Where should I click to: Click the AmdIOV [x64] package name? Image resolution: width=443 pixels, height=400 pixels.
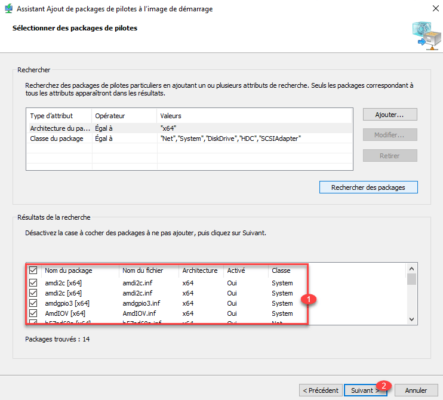click(x=65, y=313)
